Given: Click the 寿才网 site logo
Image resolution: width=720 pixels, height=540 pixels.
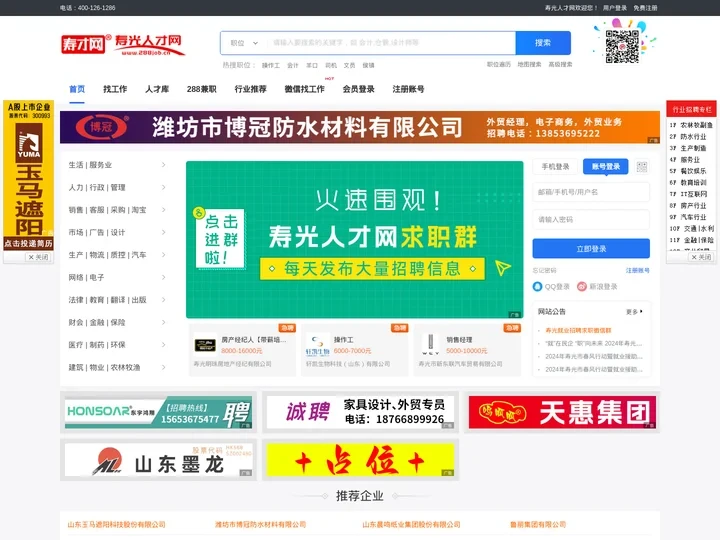Looking at the screenshot, I should [x=123, y=45].
